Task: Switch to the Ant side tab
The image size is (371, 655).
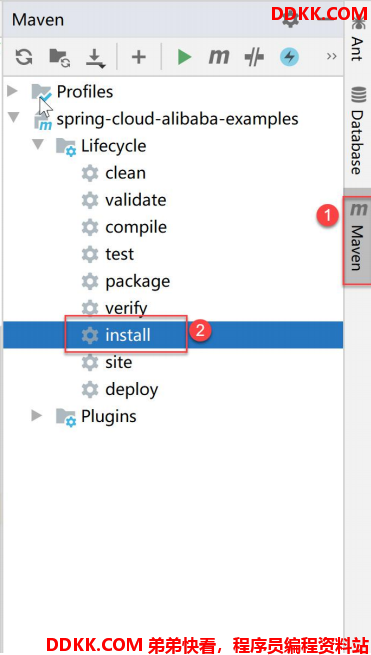Action: (x=357, y=40)
